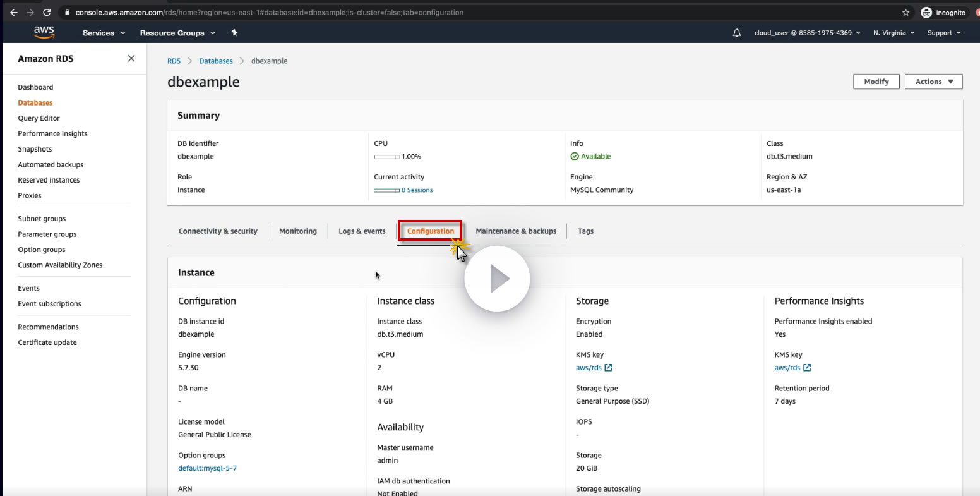The image size is (980, 496).
Task: Expand the Actions dropdown button
Action: coord(933,82)
